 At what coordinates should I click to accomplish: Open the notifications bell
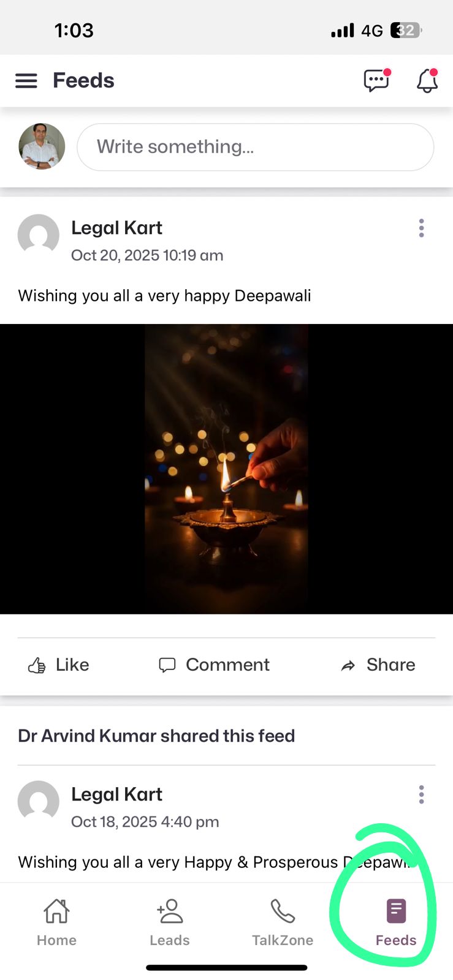click(427, 80)
